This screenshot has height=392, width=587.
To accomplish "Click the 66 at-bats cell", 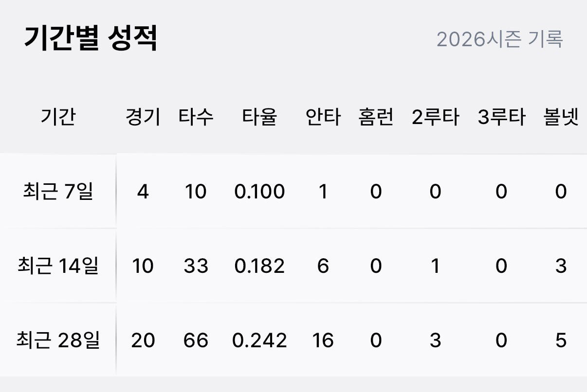I will [196, 340].
